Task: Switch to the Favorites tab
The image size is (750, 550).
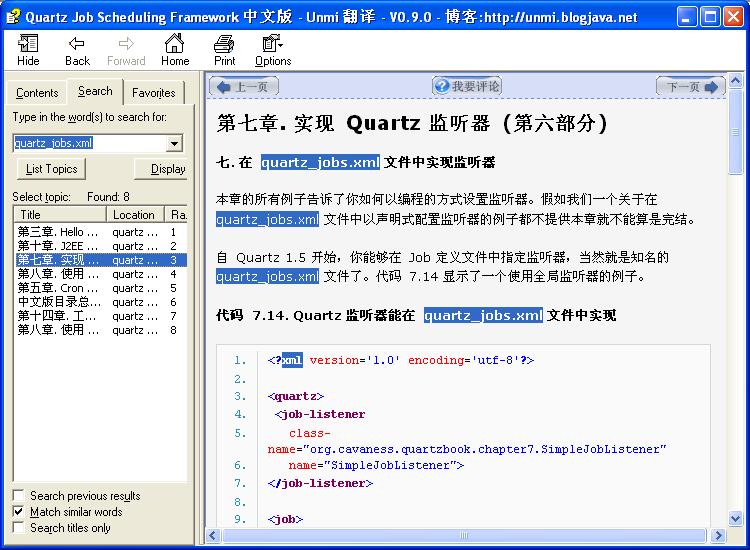Action: point(153,93)
